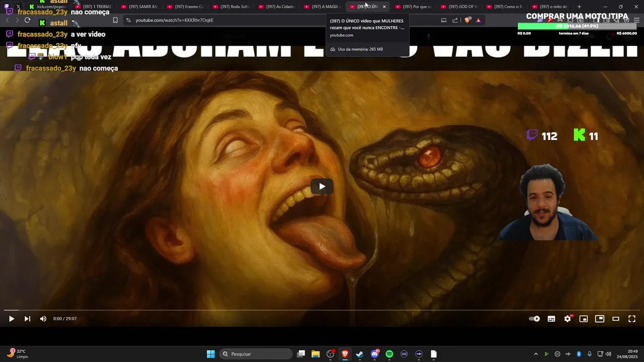Close the active YouTube tab
The height and width of the screenshot is (362, 644).
pyautogui.click(x=384, y=7)
